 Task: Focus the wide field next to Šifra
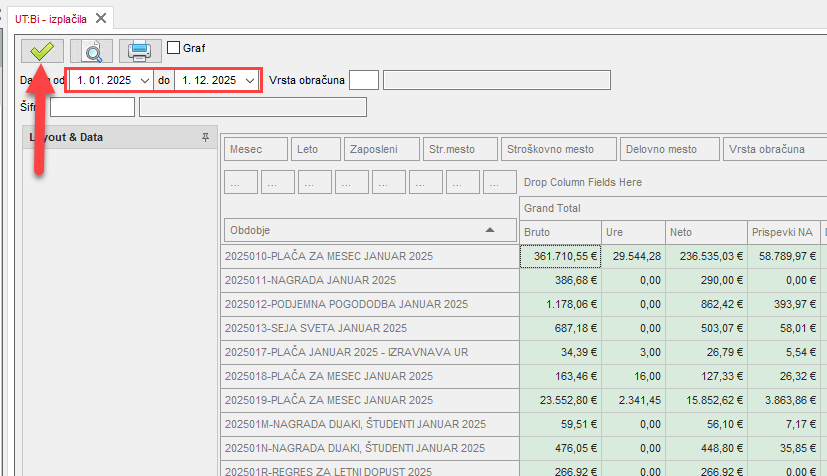click(253, 107)
